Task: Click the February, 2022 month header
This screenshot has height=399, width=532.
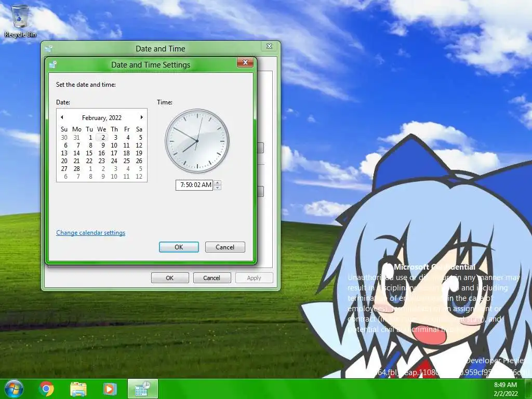Action: point(102,118)
